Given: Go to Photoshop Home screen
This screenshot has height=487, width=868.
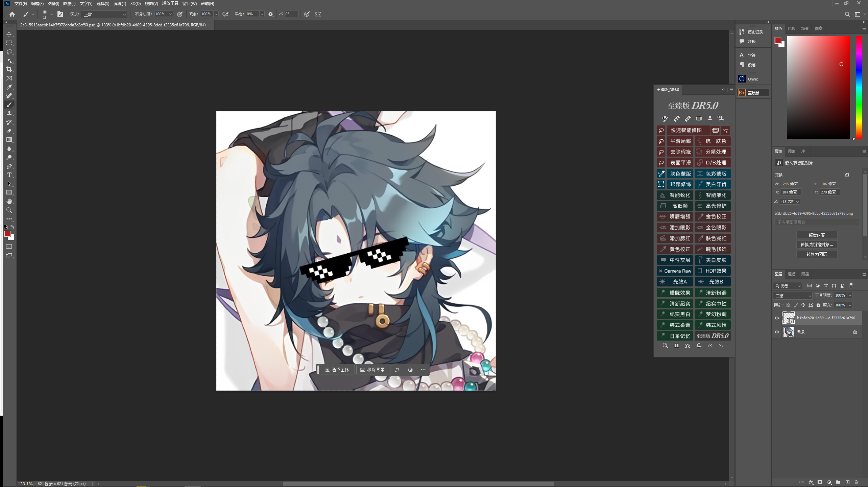Looking at the screenshot, I should tap(12, 14).
